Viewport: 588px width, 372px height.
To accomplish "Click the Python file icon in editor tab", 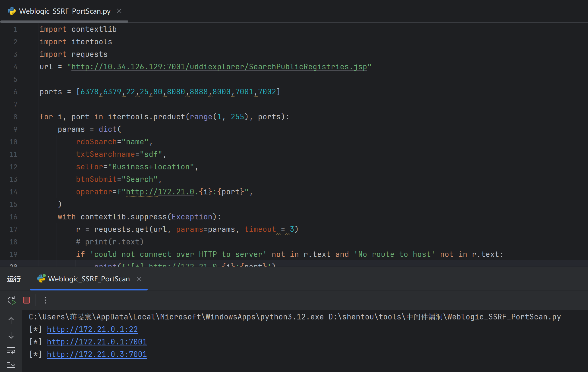I will 12,11.
